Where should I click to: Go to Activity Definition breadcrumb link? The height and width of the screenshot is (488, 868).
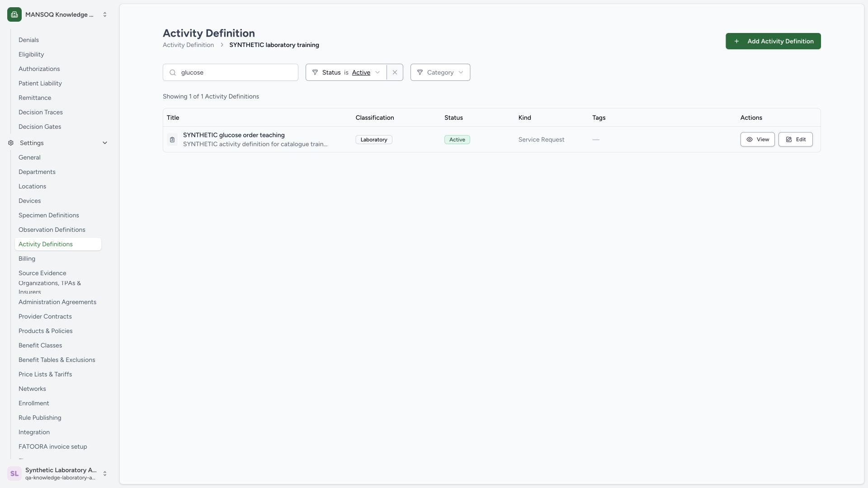click(x=188, y=45)
